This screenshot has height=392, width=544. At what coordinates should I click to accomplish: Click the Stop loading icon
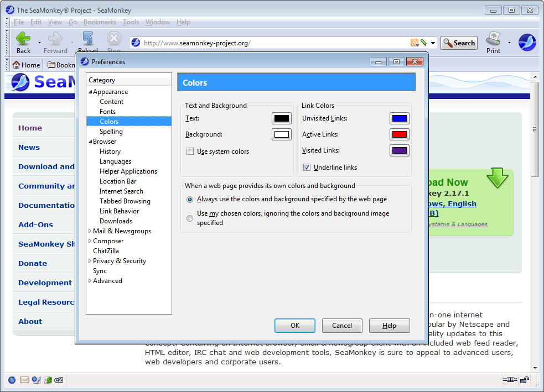point(114,39)
